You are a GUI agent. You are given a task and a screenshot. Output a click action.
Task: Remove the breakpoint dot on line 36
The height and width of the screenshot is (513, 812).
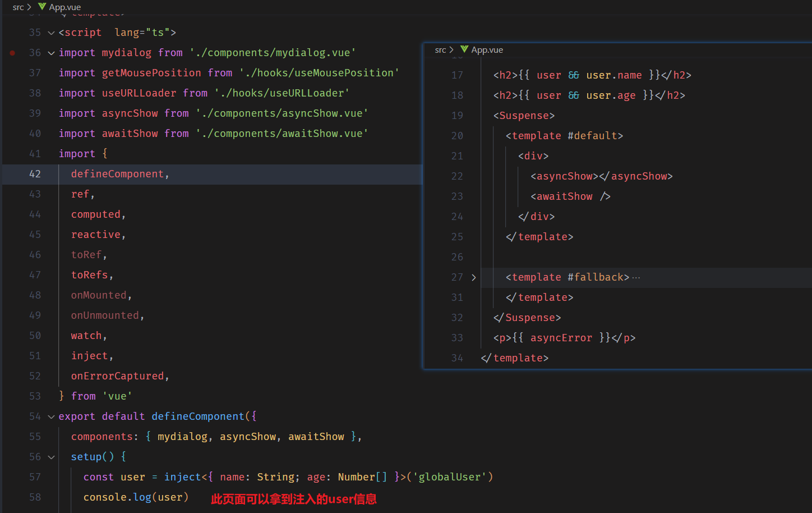coord(12,53)
